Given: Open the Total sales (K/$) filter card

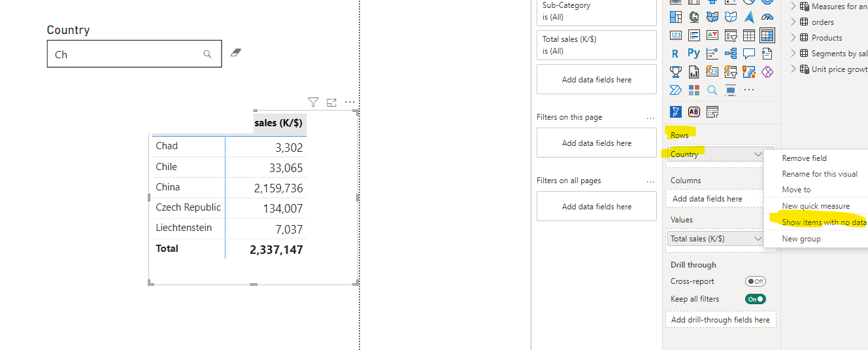Looking at the screenshot, I should click(x=597, y=45).
